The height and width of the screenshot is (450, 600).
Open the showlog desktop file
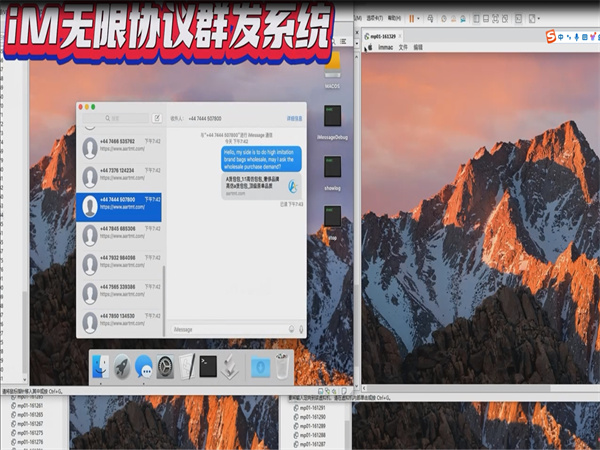click(334, 167)
